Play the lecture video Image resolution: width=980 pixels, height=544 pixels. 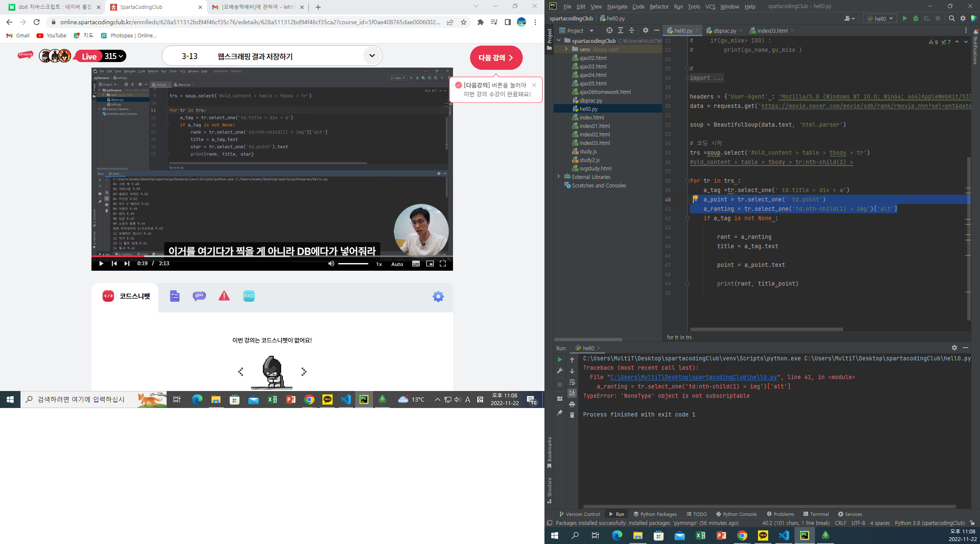[101, 264]
